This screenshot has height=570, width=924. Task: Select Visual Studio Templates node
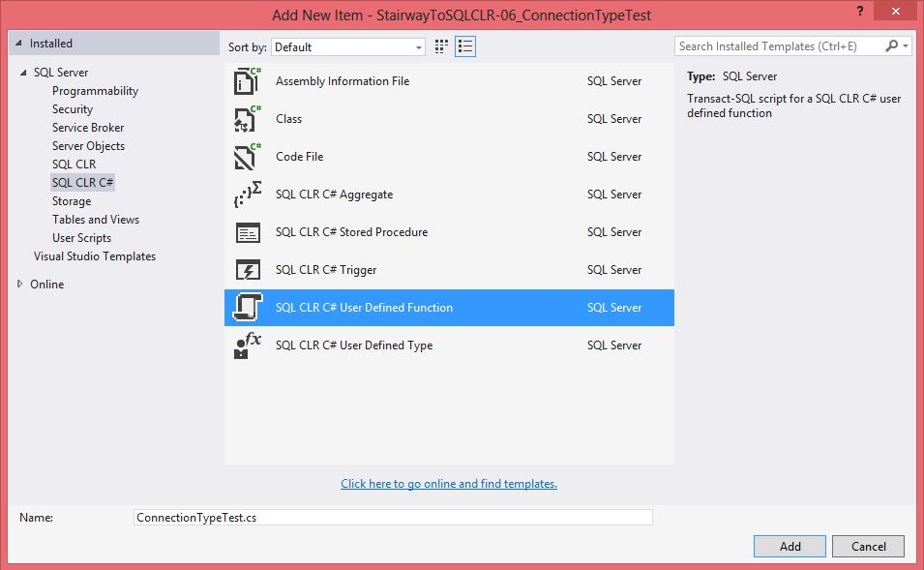(94, 256)
